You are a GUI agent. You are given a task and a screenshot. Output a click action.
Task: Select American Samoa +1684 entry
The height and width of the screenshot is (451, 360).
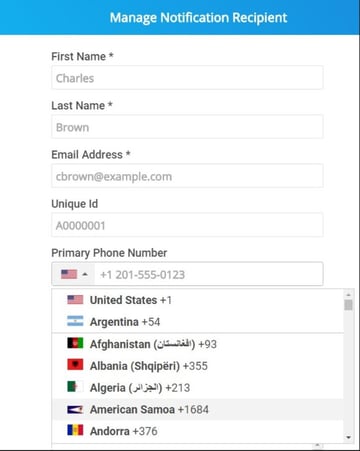pos(198,409)
